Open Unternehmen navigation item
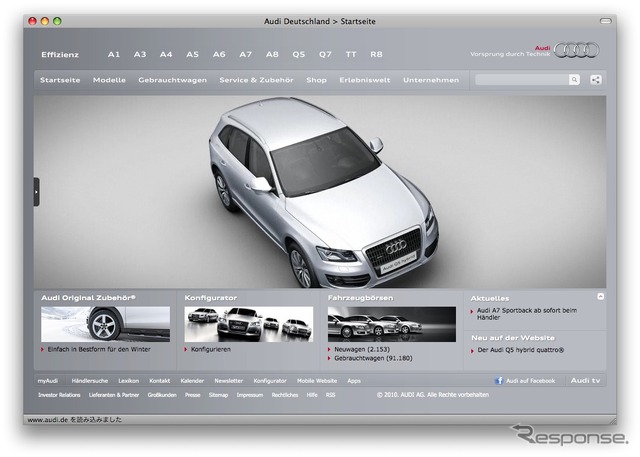This screenshot has width=640, height=457. pos(431,80)
